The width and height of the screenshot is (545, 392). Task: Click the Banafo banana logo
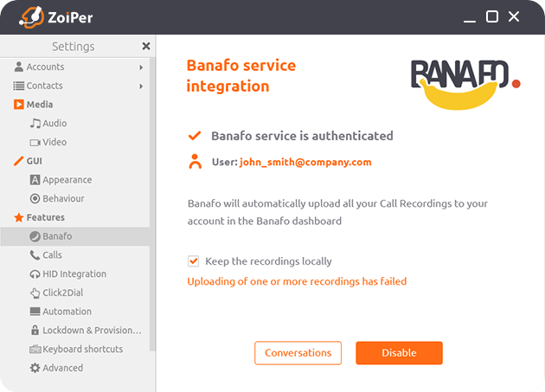pos(465,85)
